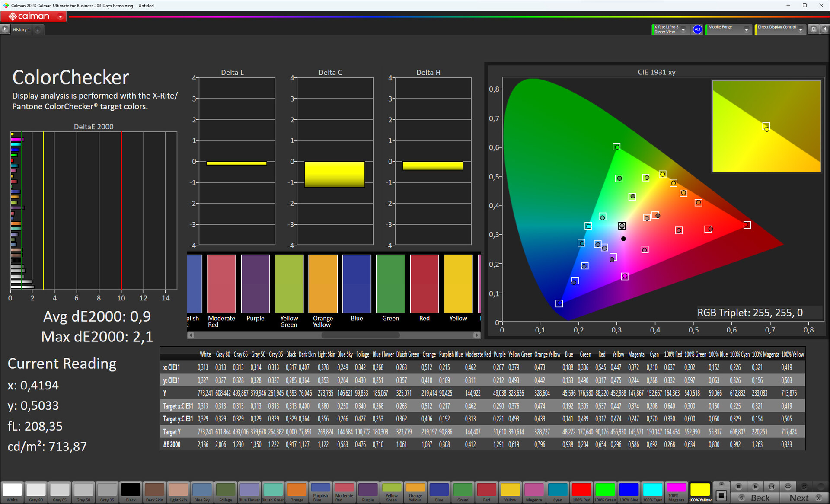The height and width of the screenshot is (504, 830).
Task: Open the Mobile Forge source dropdown
Action: 746,29
